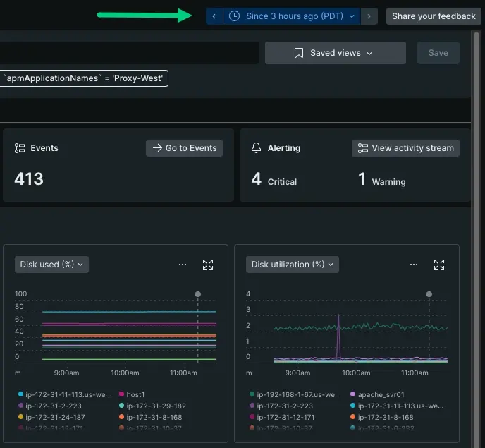Expand Disk used chart to fullscreen
The width and height of the screenshot is (485, 448).
click(208, 265)
